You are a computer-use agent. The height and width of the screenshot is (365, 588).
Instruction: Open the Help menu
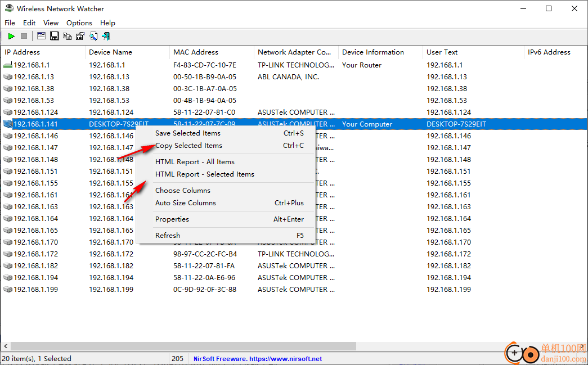pyautogui.click(x=107, y=23)
